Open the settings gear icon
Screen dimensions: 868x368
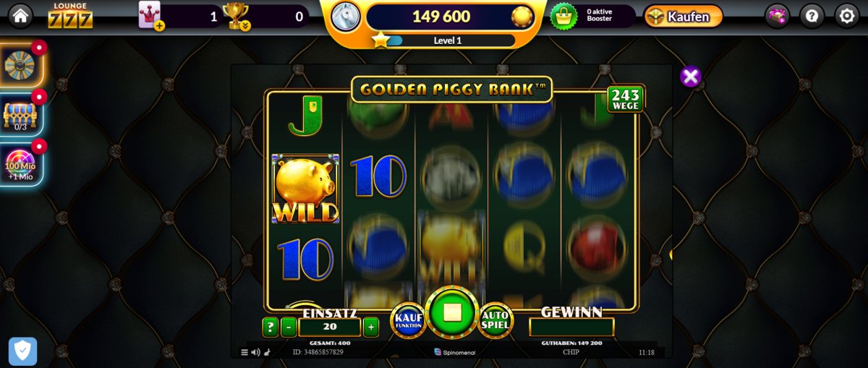coord(847,16)
